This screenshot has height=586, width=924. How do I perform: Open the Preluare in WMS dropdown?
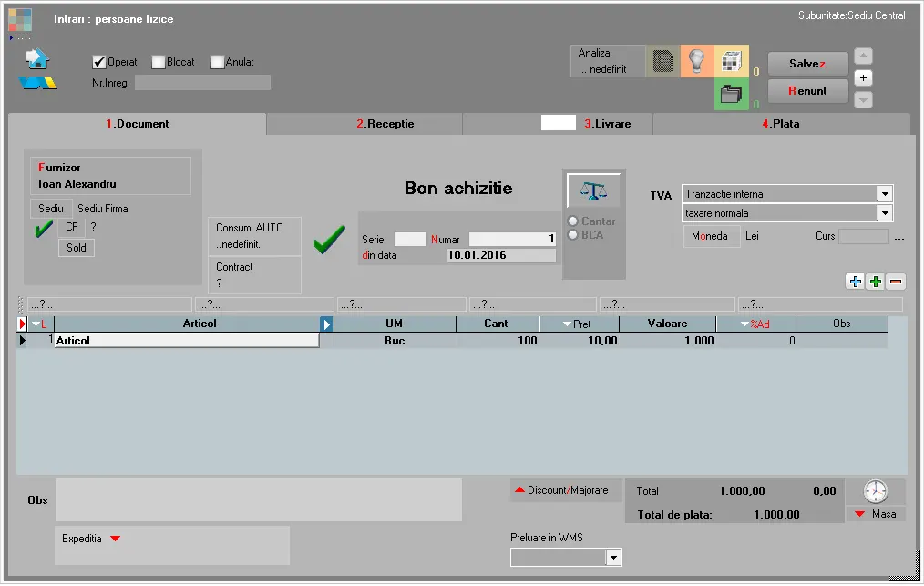click(613, 557)
